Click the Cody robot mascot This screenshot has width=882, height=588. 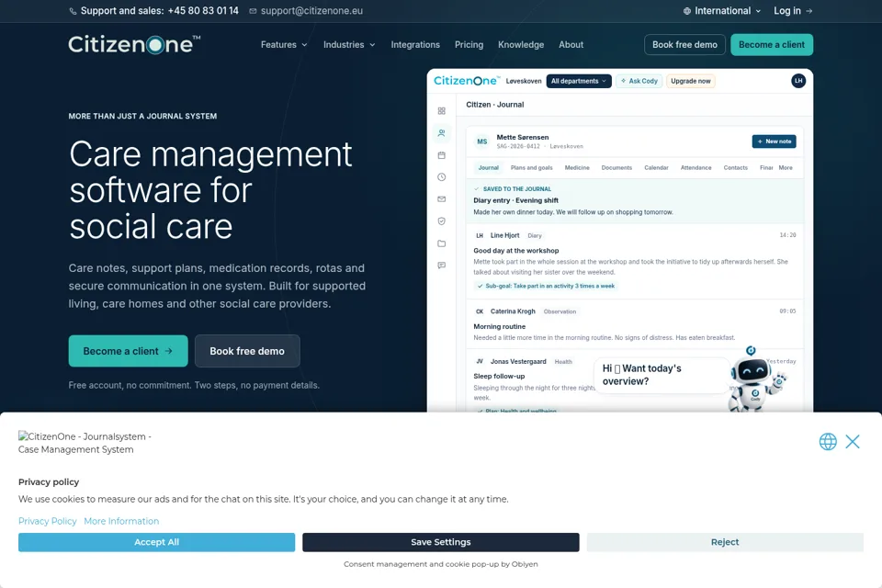coord(756,379)
